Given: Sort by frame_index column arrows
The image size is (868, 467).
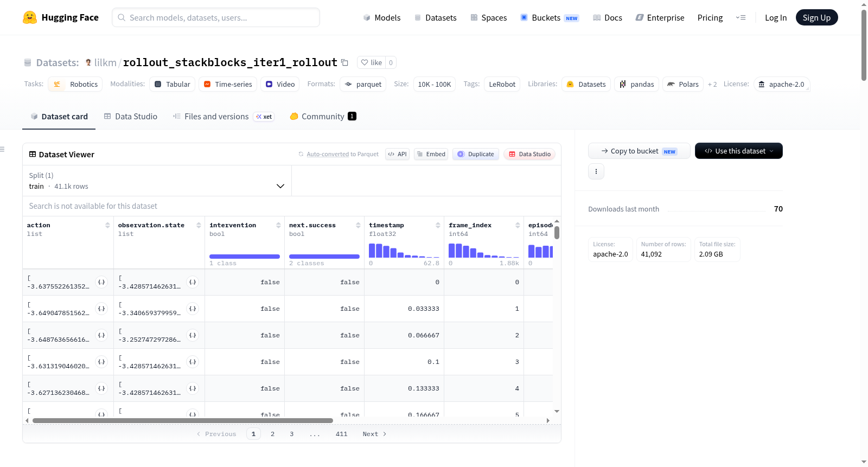Looking at the screenshot, I should 518,225.
